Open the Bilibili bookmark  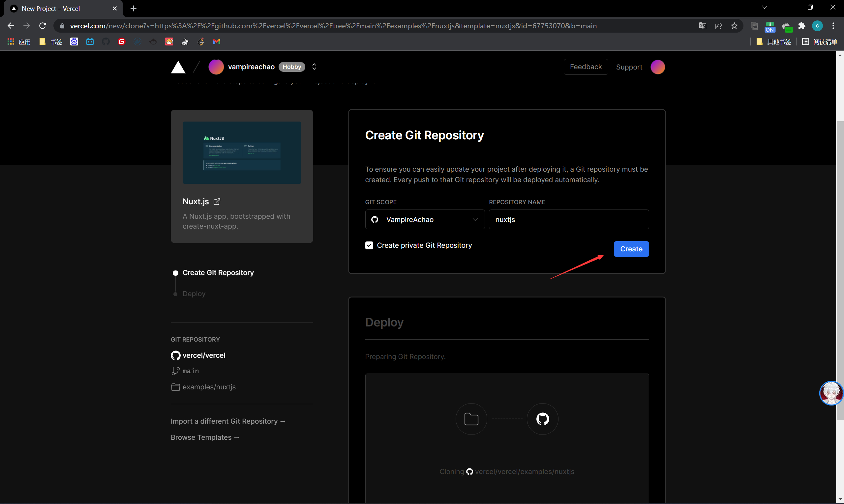pos(90,42)
